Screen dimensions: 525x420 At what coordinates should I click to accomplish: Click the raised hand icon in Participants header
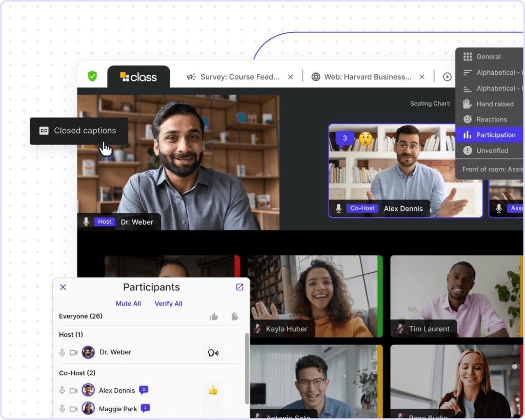click(235, 316)
